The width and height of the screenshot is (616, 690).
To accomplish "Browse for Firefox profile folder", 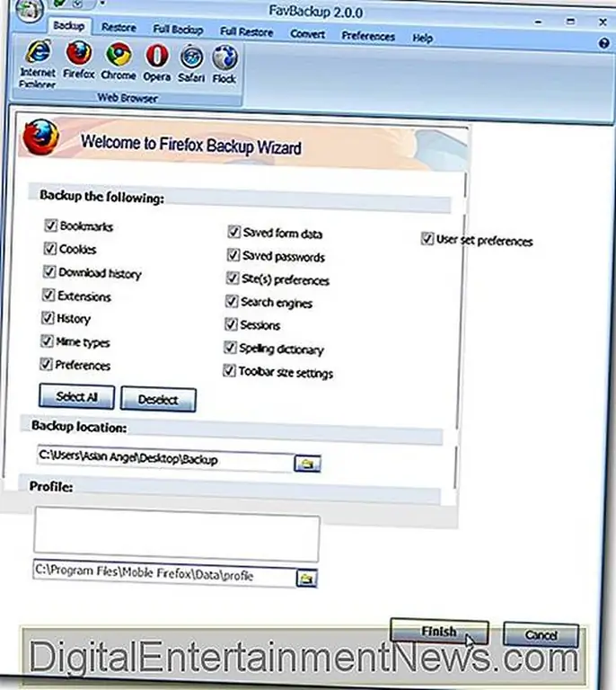I will click(306, 577).
